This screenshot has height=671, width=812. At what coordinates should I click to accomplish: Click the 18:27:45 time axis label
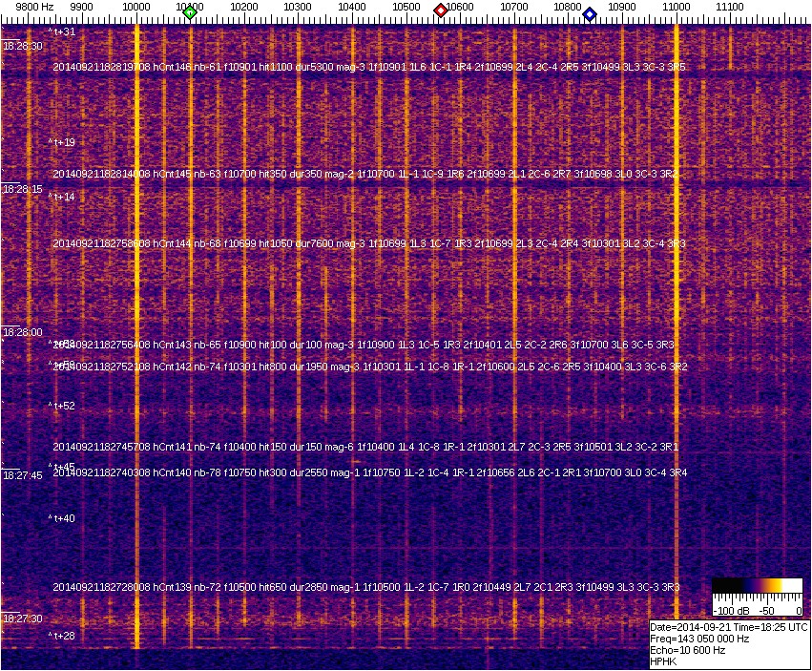pos(23,475)
